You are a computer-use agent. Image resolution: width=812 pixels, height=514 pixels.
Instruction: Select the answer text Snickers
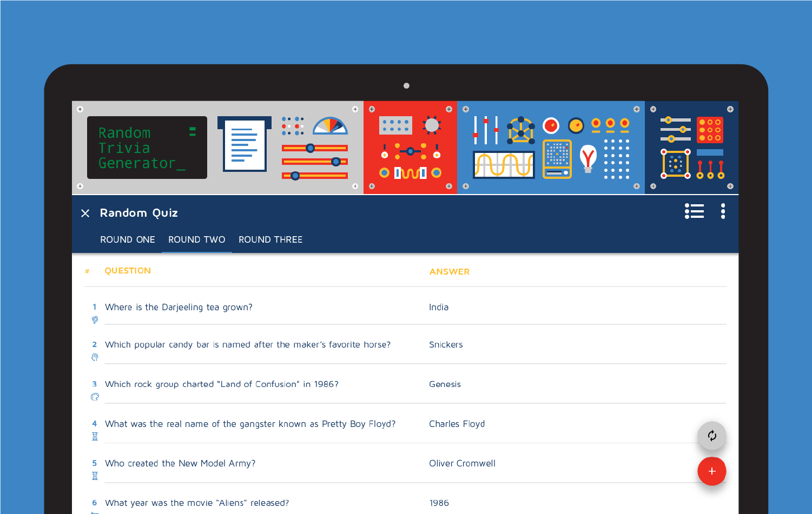pyautogui.click(x=446, y=344)
